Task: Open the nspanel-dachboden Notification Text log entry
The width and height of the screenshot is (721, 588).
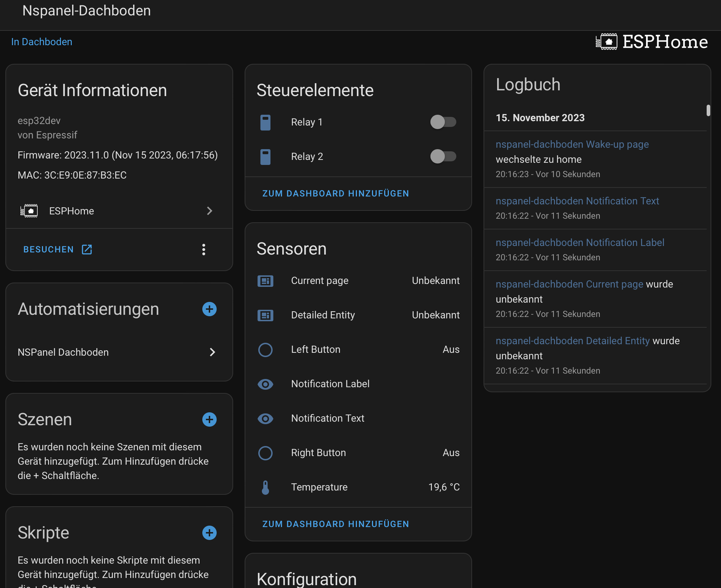Action: (x=577, y=201)
